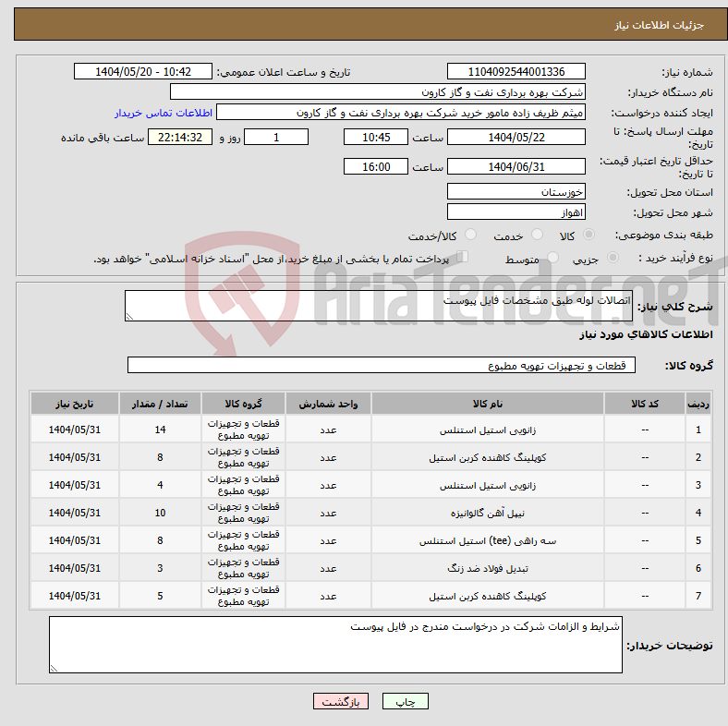
Task: Click quantity 5 in row 7
Action: pyautogui.click(x=160, y=596)
